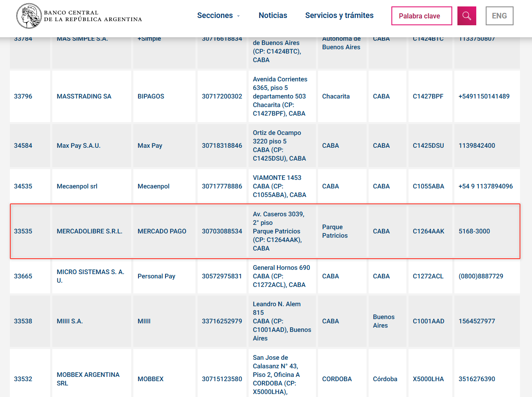Expand the Secciones dropdown menu

[x=218, y=15]
